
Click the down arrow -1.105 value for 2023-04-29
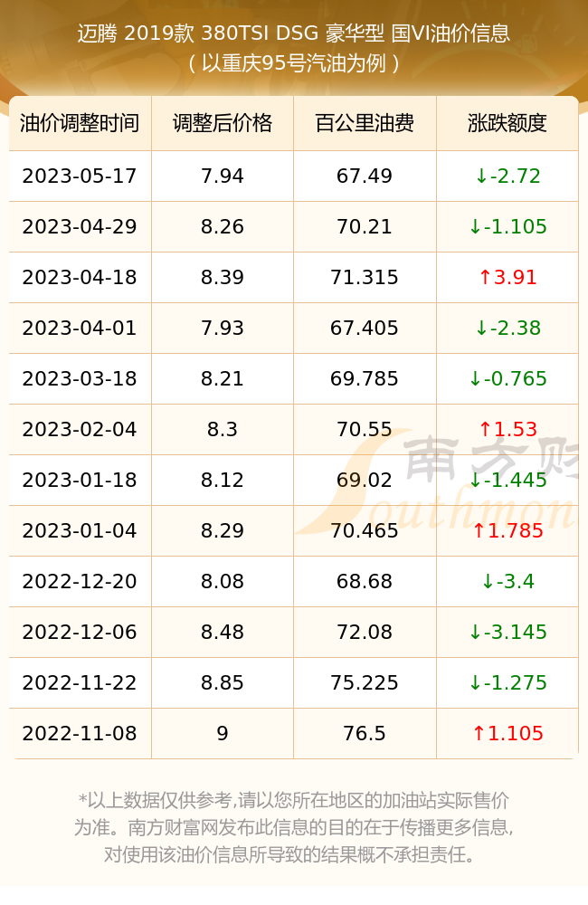[507, 227]
